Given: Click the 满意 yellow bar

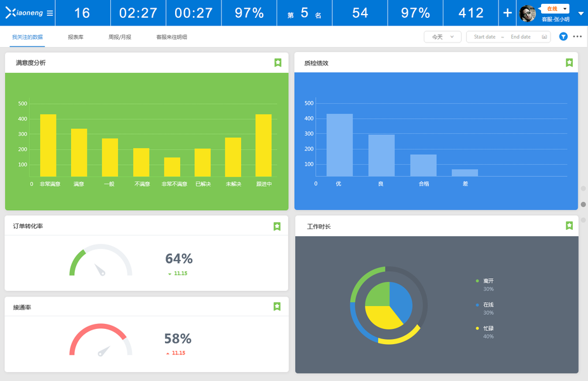Looking at the screenshot, I should [79, 152].
